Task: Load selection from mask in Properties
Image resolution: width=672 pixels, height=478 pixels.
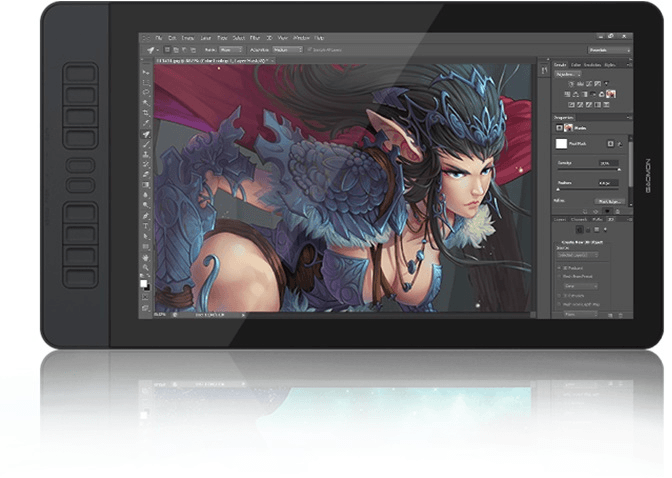Action: [x=585, y=211]
